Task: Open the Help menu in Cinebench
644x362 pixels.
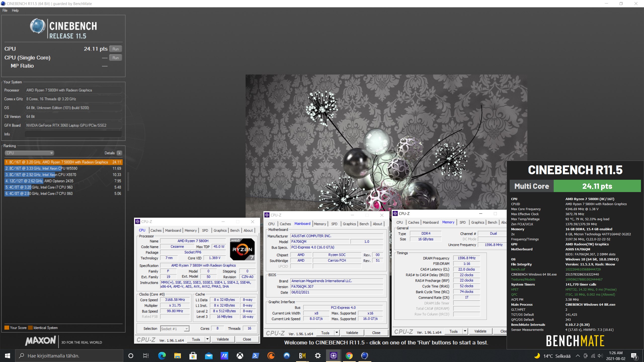Action: click(x=15, y=10)
